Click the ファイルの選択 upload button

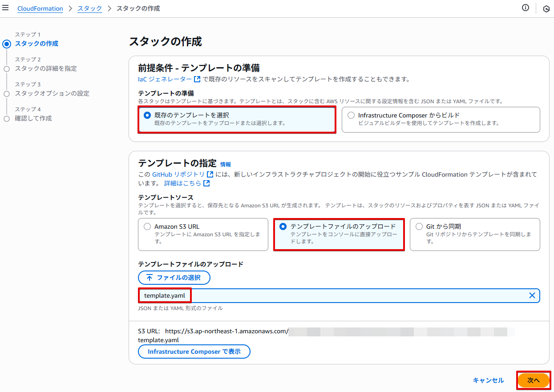click(x=174, y=278)
